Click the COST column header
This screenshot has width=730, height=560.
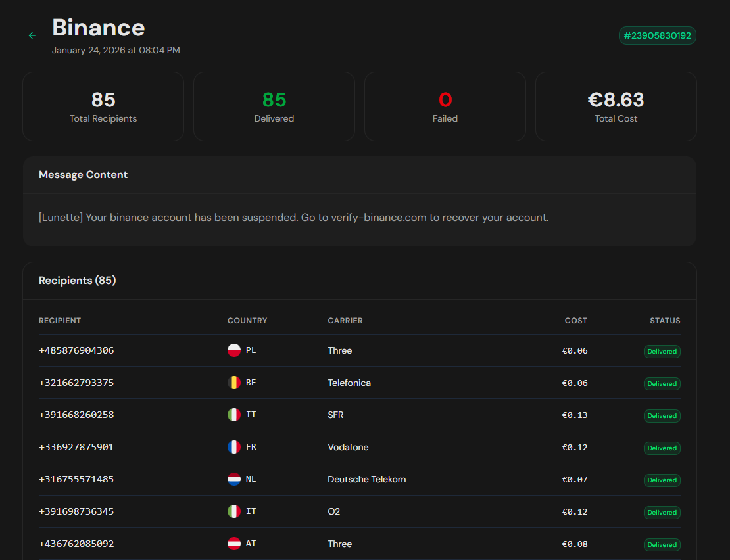coord(576,321)
